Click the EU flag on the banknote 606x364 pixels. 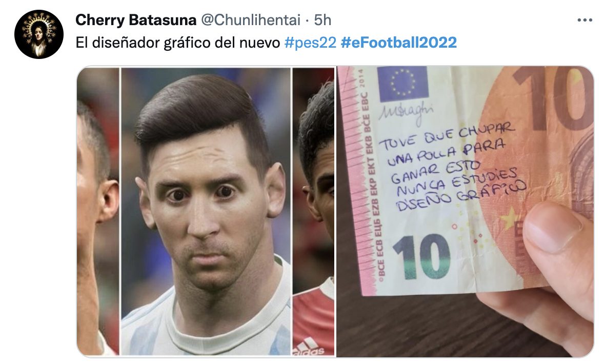(403, 83)
